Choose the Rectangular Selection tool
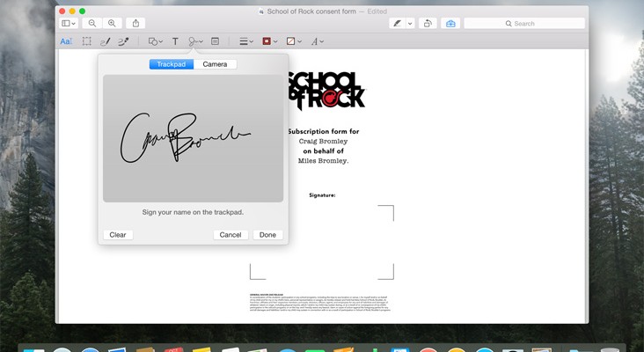 coord(87,41)
